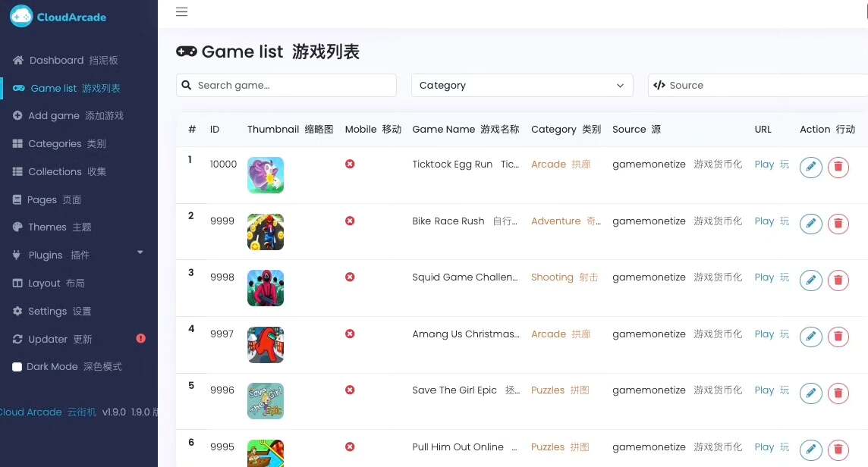
Task: Click mobile status icon for ID 9999
Action: coord(350,221)
